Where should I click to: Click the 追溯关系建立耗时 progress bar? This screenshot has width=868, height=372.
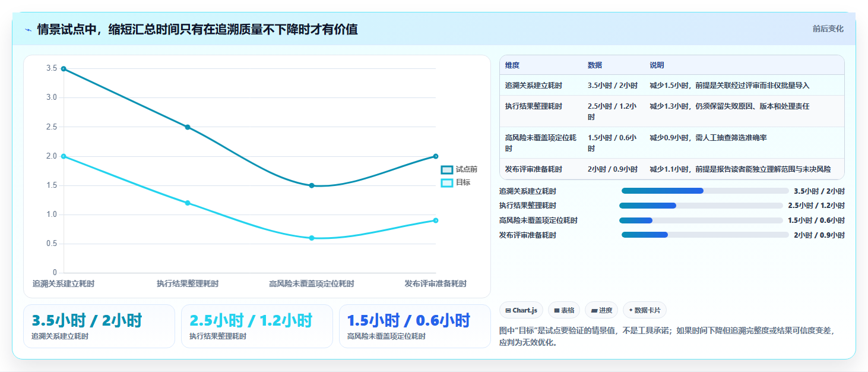pyautogui.click(x=705, y=191)
